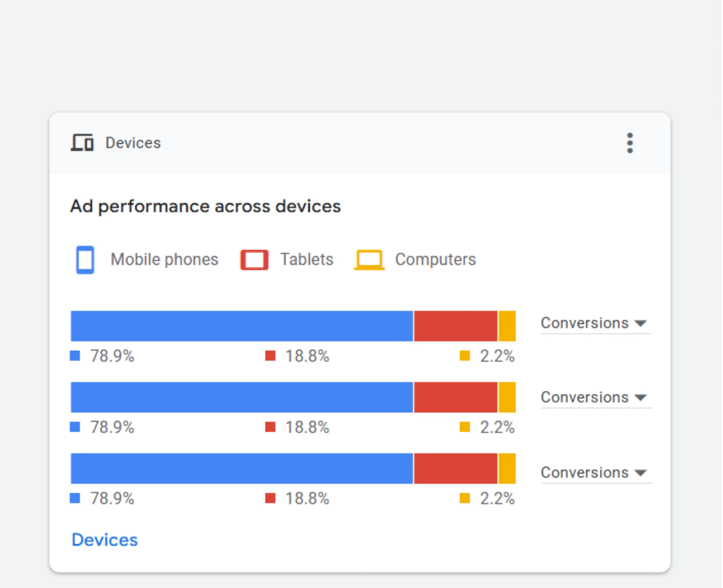Open the bottom bar's Conversions dropdown
This screenshot has height=588, width=723.
point(595,473)
